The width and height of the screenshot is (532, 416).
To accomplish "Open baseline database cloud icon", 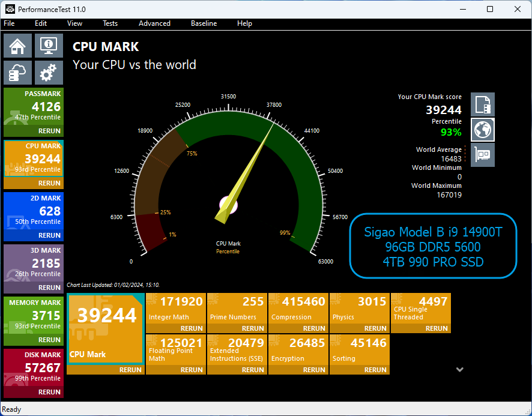I will coord(17,72).
